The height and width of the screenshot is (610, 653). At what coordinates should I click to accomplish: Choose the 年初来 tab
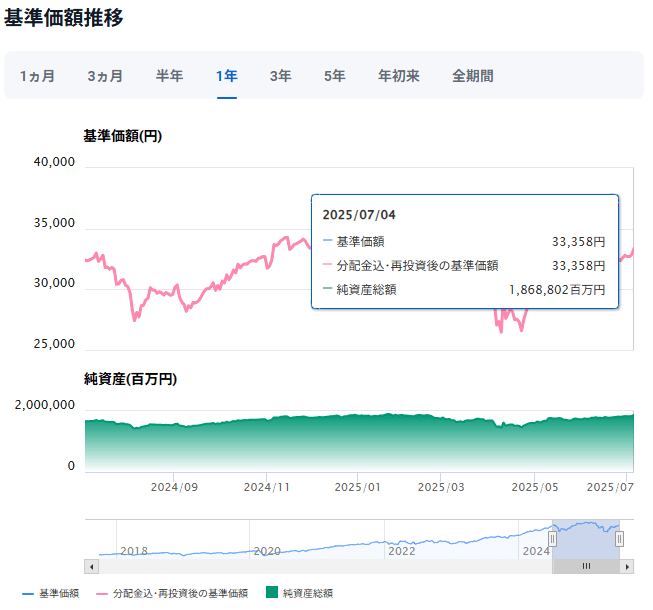point(399,76)
